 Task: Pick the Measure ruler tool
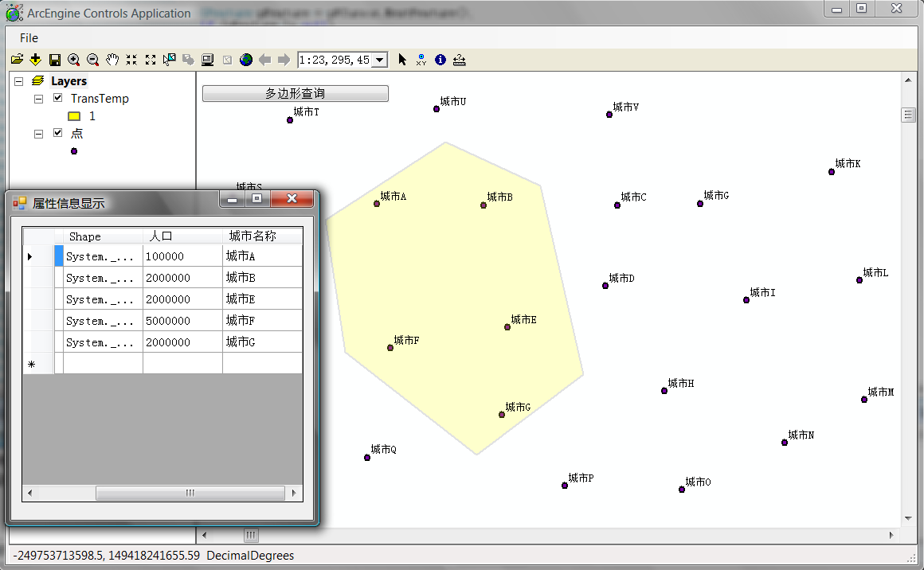459,60
